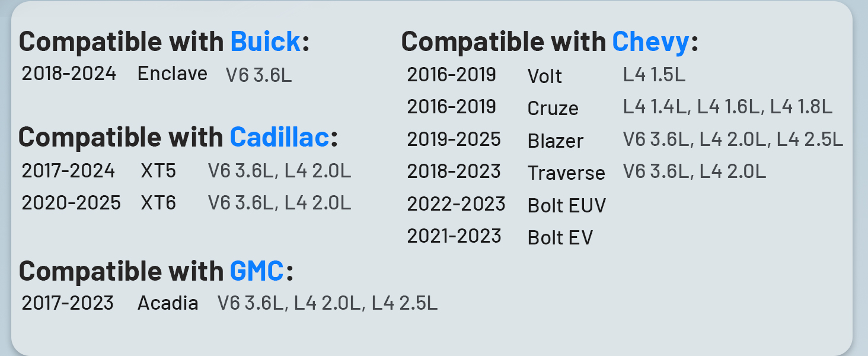Image resolution: width=868 pixels, height=356 pixels.
Task: Click the 2018-2024 Enclave year range
Action: click(x=69, y=74)
